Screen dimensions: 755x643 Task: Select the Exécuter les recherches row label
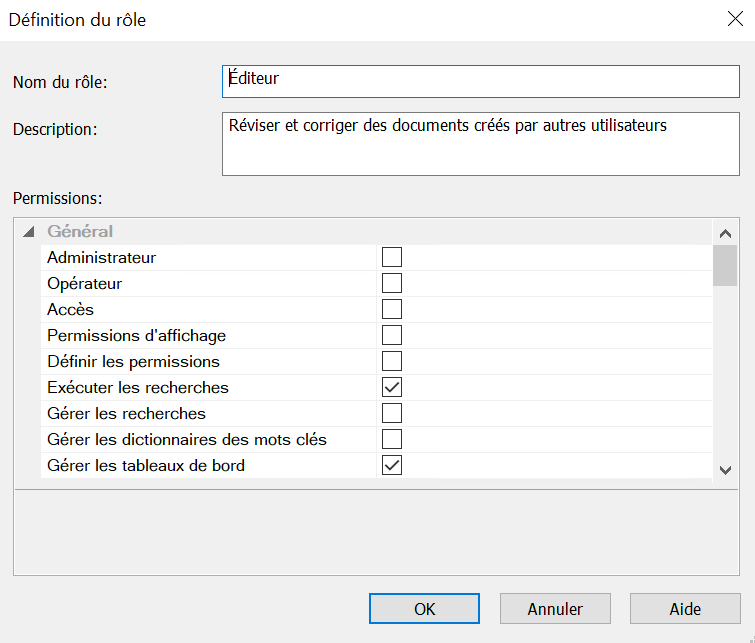coord(138,388)
